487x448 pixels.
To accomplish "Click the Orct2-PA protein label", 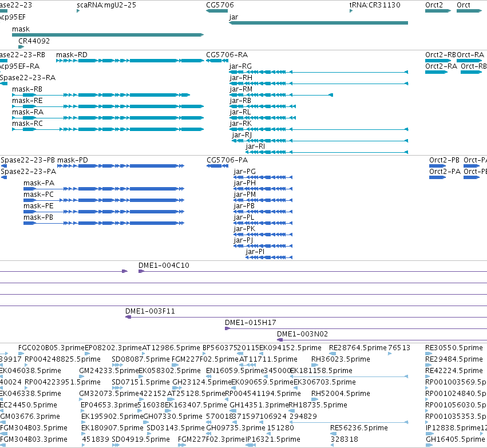I will click(445, 172).
